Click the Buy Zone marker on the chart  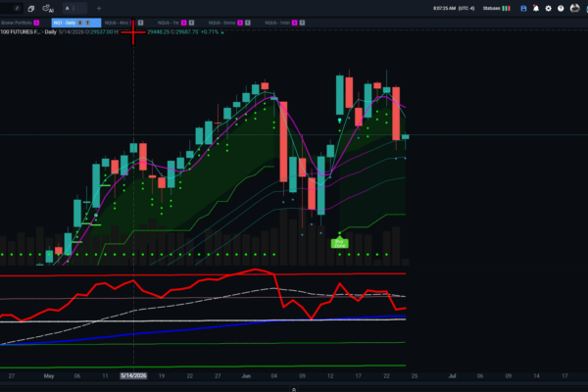pos(340,243)
